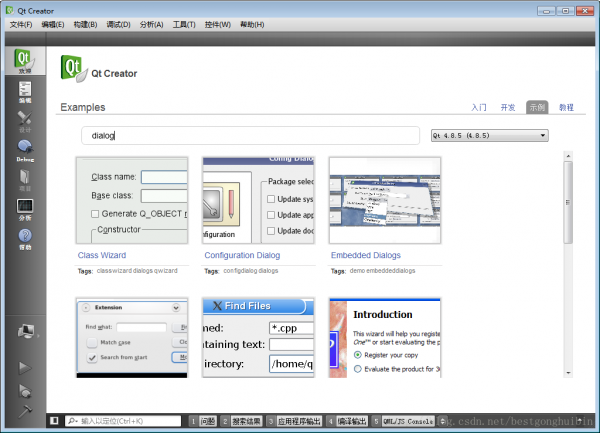Open the 编辑(E) menu

(x=53, y=24)
